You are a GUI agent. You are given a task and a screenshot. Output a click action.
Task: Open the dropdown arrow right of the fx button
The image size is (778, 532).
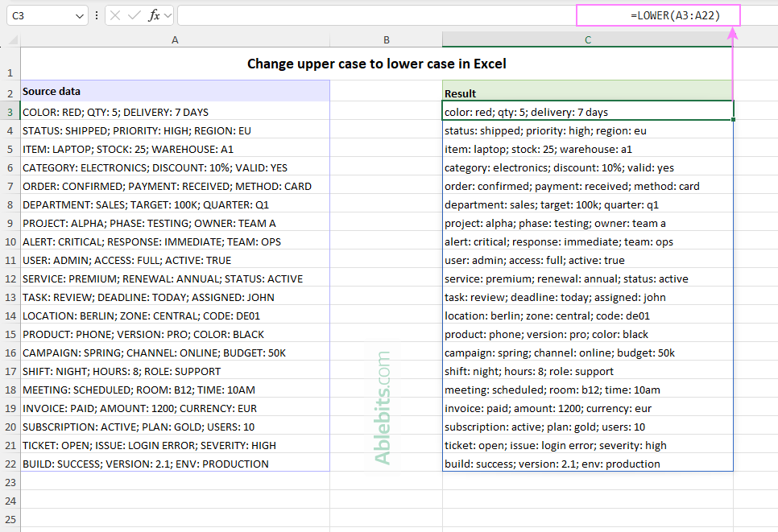[x=167, y=14]
